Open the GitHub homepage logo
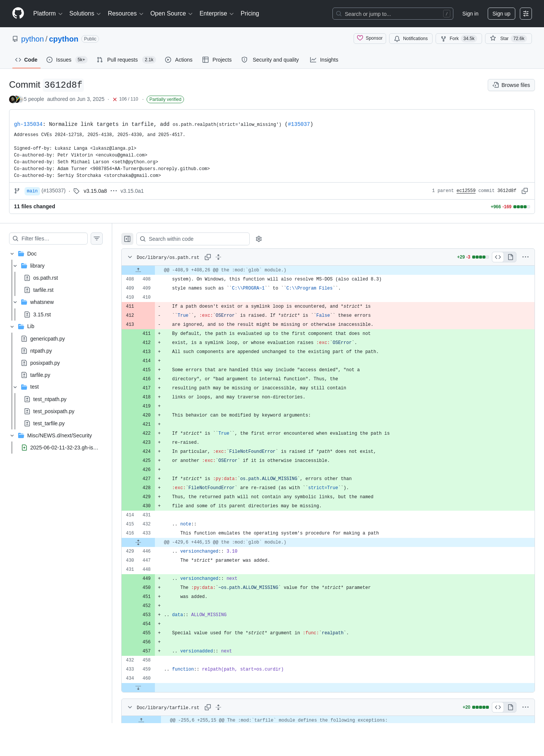Viewport: 544px width, 756px height. (18, 13)
